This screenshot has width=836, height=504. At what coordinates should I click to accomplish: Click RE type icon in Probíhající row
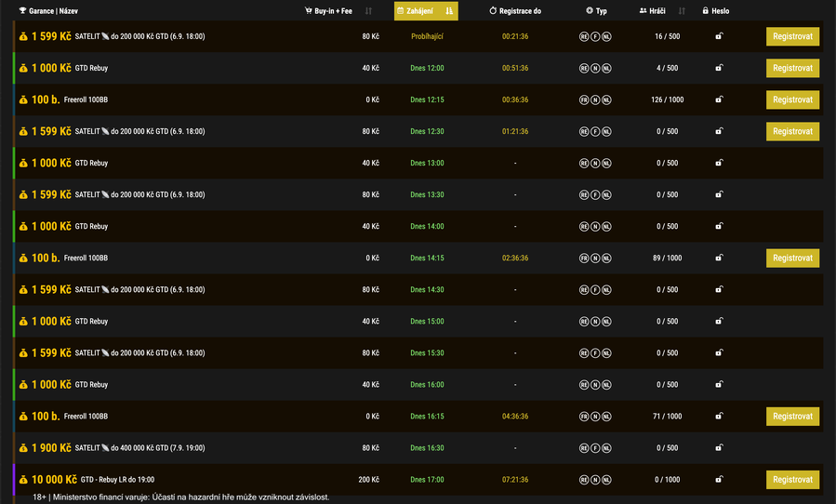pyautogui.click(x=584, y=37)
